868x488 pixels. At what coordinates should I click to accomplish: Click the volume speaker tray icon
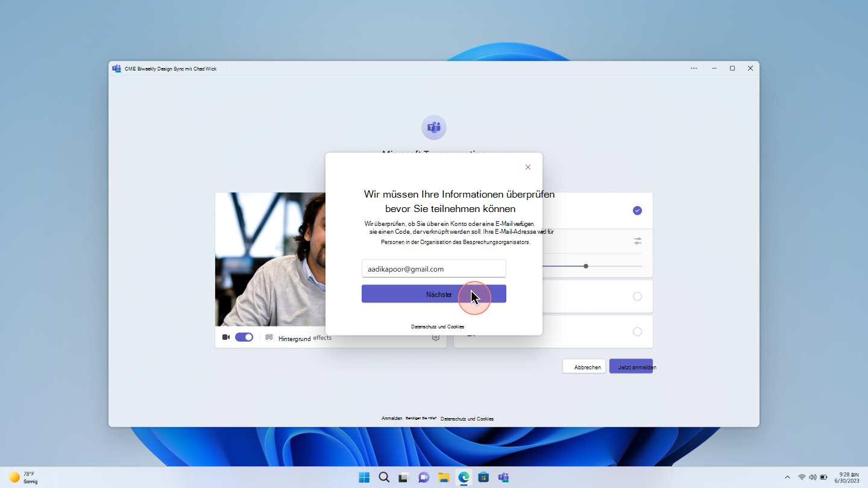point(813,477)
